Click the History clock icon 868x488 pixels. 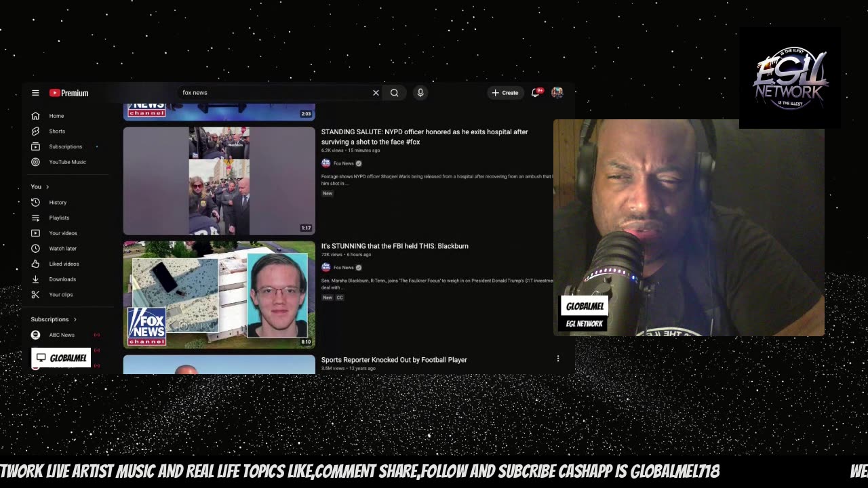pyautogui.click(x=35, y=203)
